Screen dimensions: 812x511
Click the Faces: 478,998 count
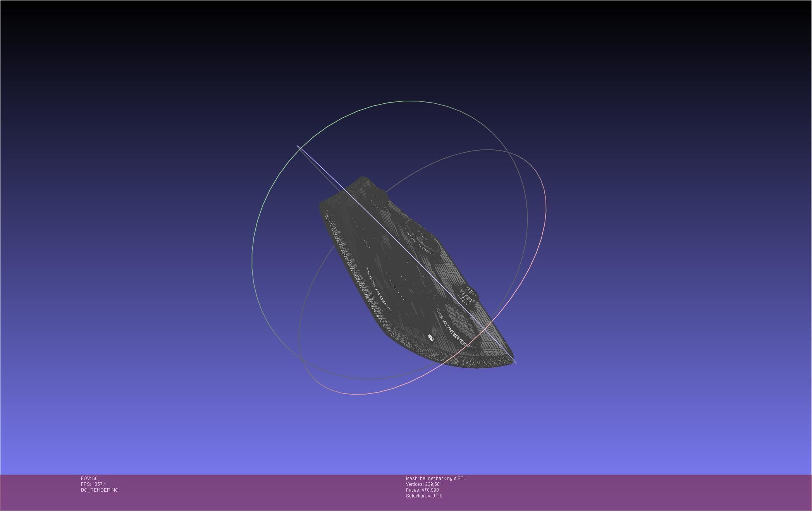tap(422, 490)
